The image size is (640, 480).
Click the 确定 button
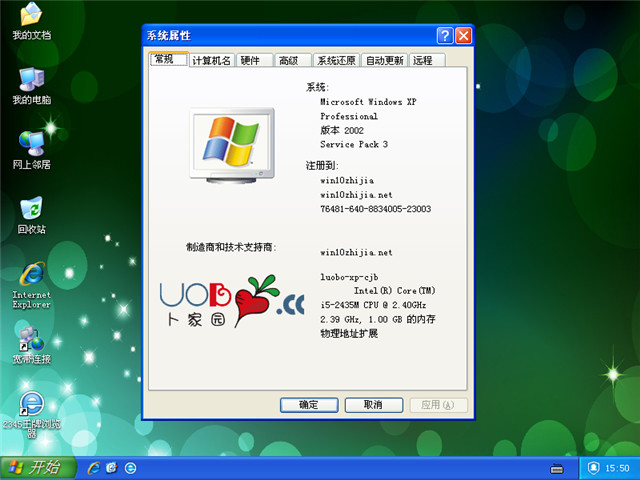pos(309,405)
